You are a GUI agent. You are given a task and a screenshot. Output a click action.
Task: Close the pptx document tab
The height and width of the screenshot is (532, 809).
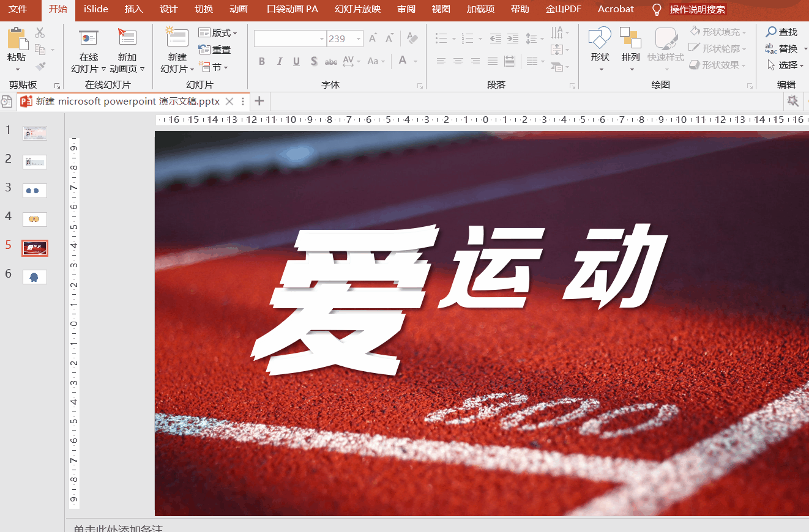coord(229,102)
